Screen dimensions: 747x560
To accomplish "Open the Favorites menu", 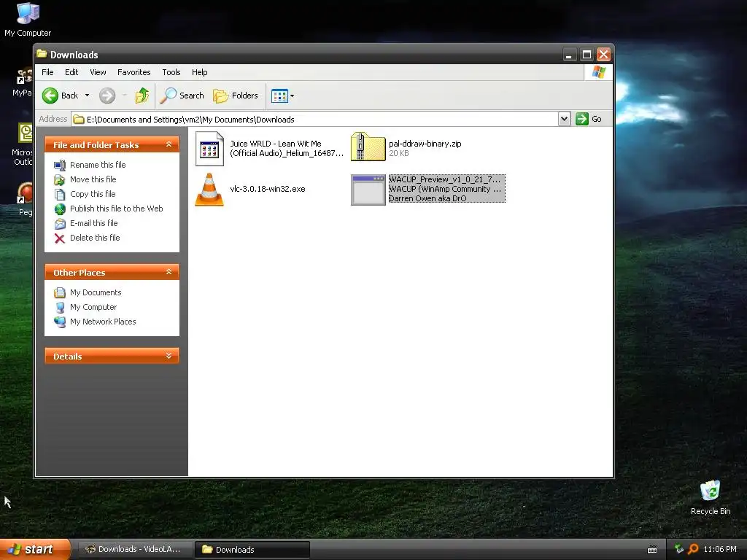I will (x=134, y=72).
